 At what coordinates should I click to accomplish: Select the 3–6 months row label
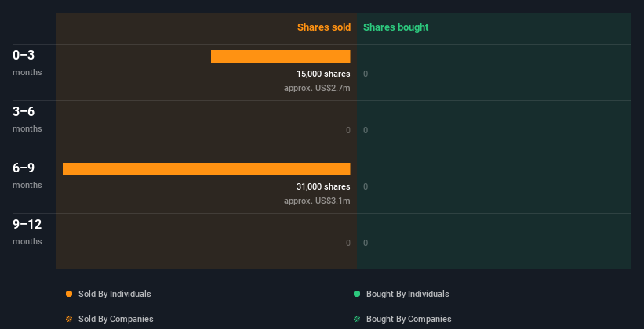click(x=27, y=119)
